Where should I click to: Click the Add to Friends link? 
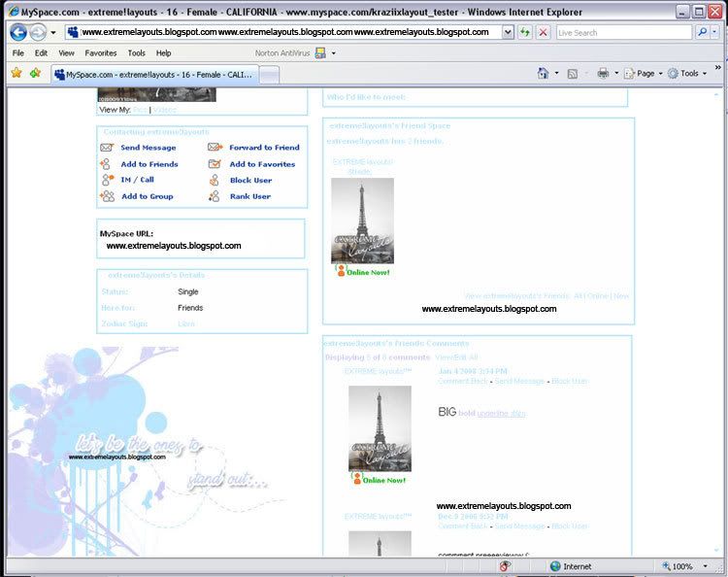(x=149, y=164)
